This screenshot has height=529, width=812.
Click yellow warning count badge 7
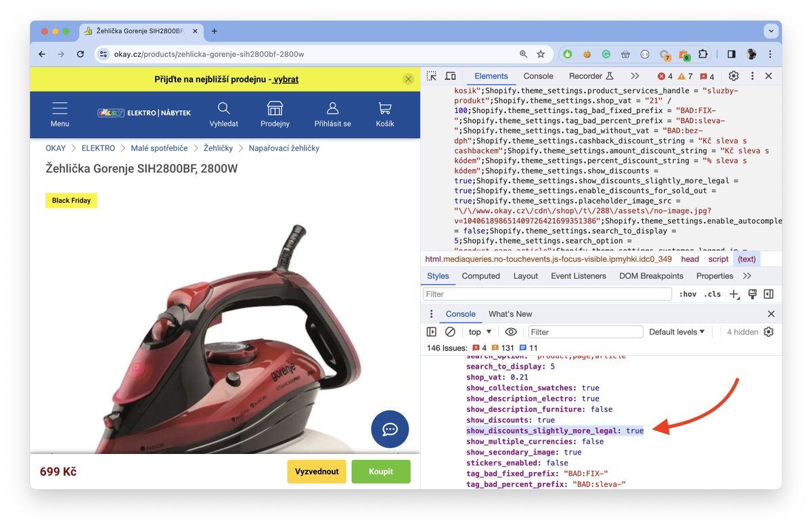click(x=685, y=76)
